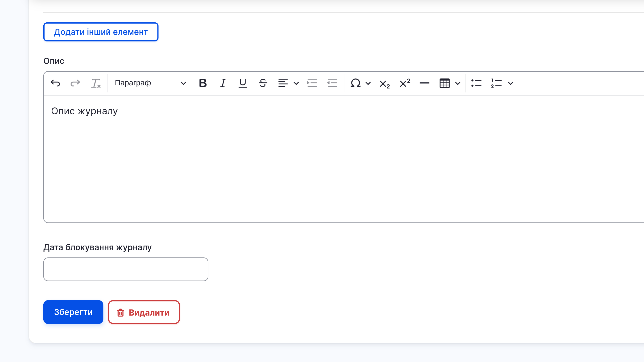Apply superscript formatting
Viewport: 644px width, 362px height.
coord(404,82)
